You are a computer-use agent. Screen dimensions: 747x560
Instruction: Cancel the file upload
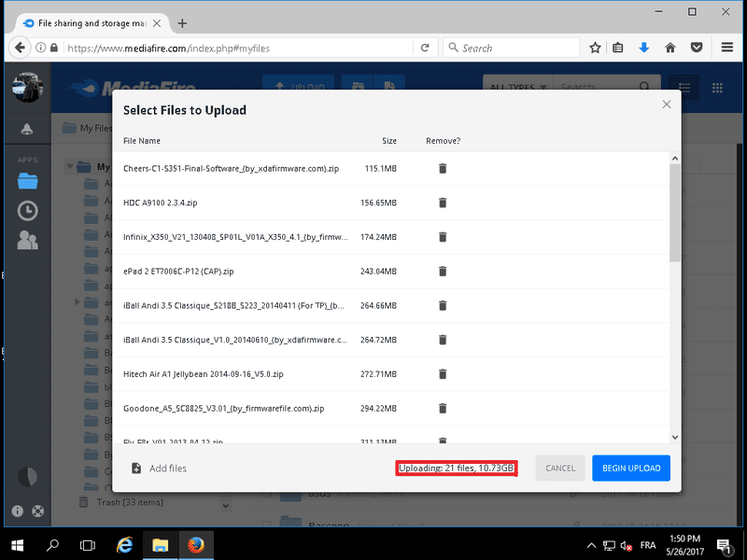[560, 469]
